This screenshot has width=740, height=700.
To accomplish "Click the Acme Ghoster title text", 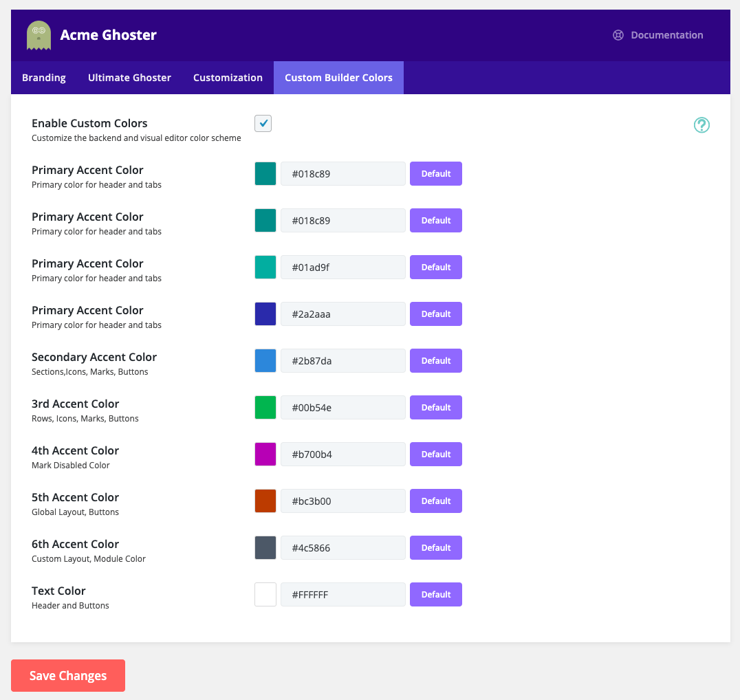I will [x=108, y=35].
